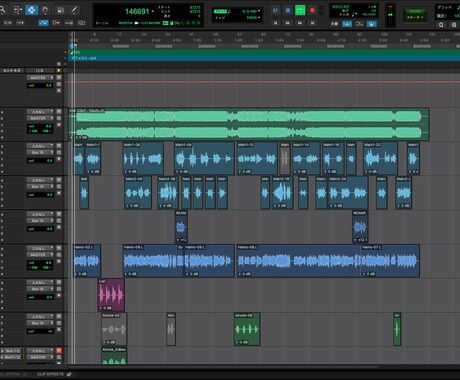Open the main counter format dropdown
The width and height of the screenshot is (460, 380).
click(153, 11)
